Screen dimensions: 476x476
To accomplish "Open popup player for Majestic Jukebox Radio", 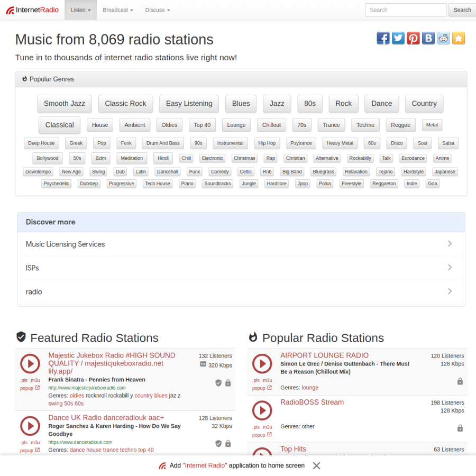I will (x=30, y=388).
